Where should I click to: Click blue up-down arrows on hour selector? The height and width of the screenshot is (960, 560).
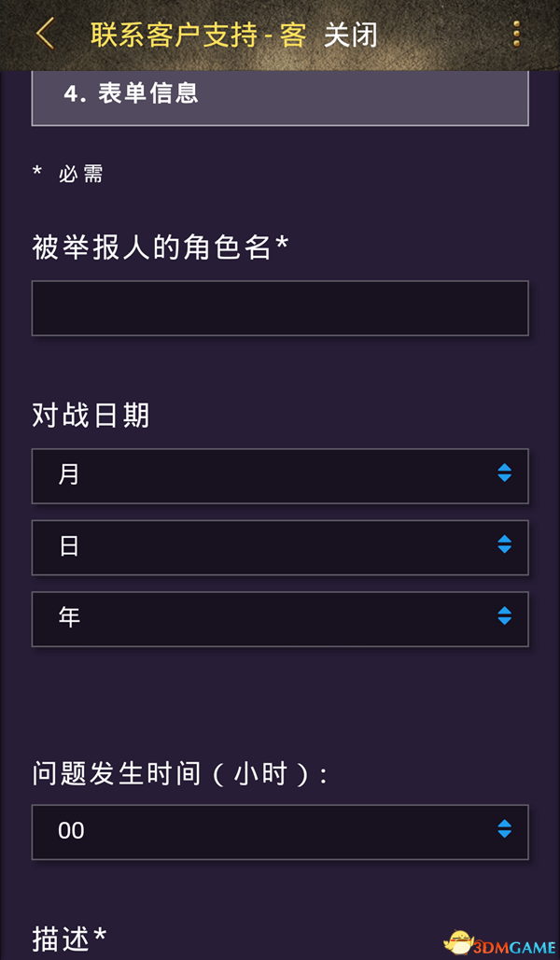[504, 829]
